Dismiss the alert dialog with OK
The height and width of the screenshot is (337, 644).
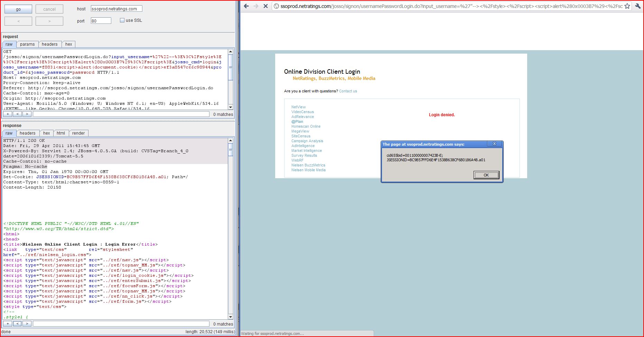point(486,175)
